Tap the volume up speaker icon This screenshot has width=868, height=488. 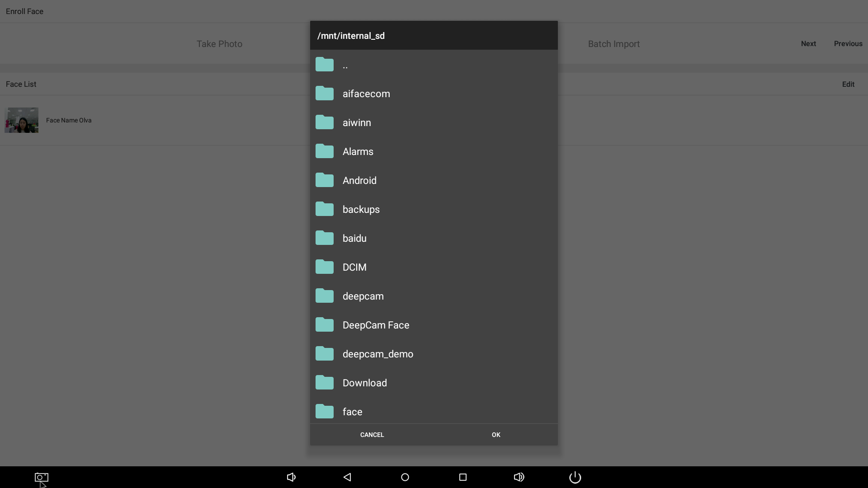pos(519,477)
